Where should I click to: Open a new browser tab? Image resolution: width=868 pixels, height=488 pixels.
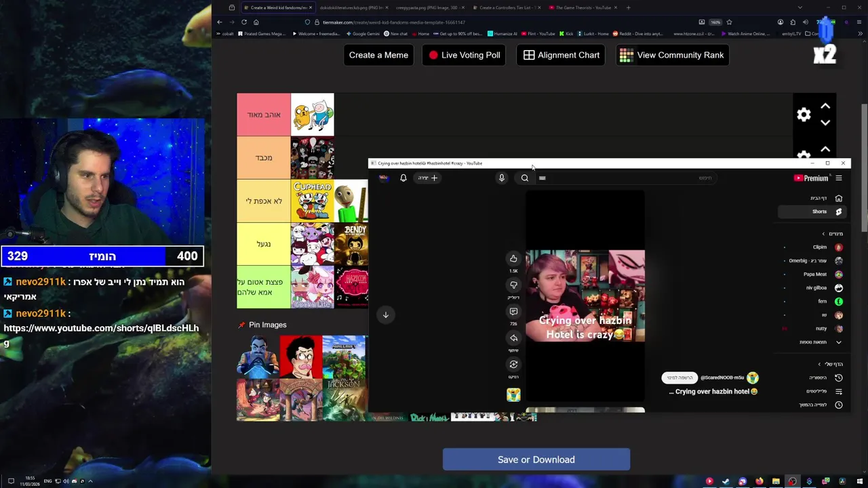628,7
